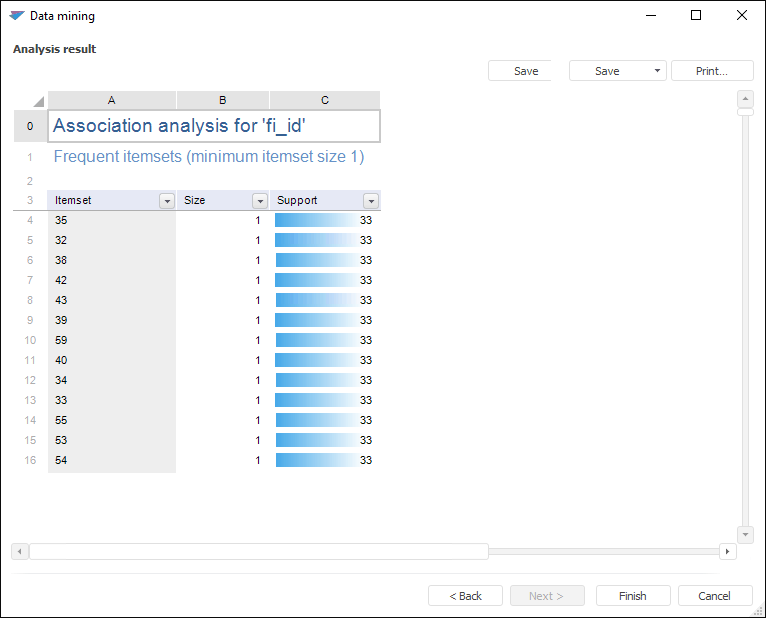Click the Data mining app icon in title bar

tap(16, 16)
